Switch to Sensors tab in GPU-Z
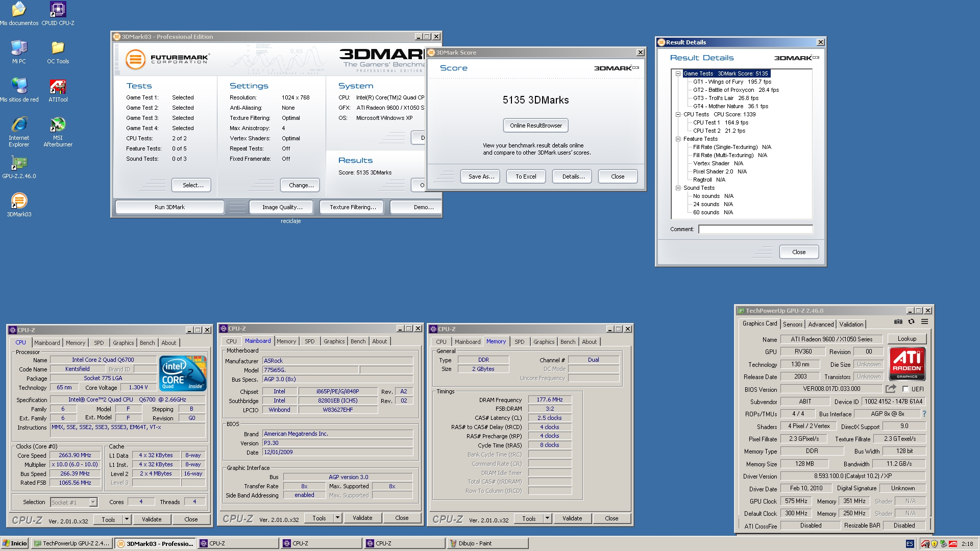980x551 pixels. pos(793,324)
